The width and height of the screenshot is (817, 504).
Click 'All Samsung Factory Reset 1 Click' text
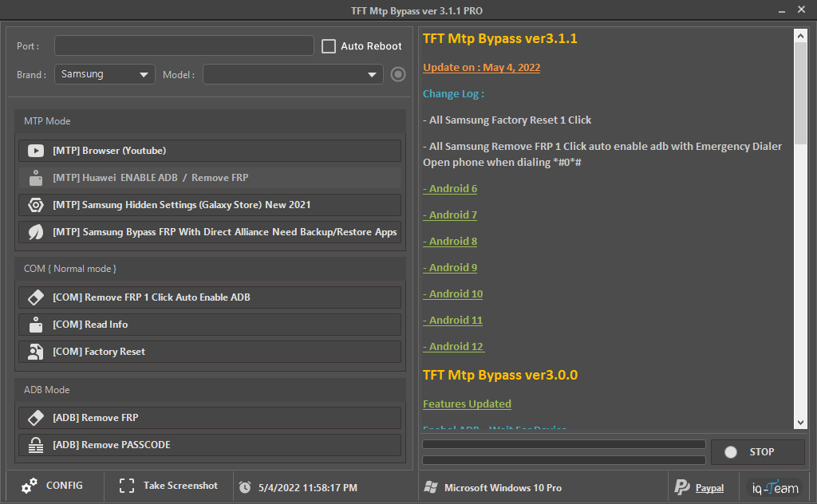[x=510, y=120]
